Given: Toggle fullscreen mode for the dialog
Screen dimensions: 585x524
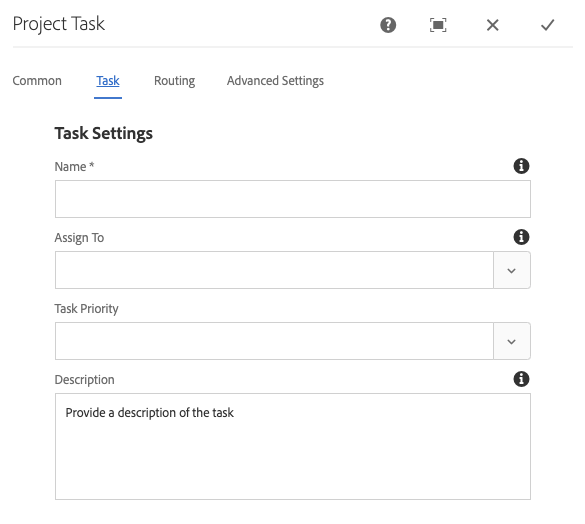Looking at the screenshot, I should pos(438,25).
